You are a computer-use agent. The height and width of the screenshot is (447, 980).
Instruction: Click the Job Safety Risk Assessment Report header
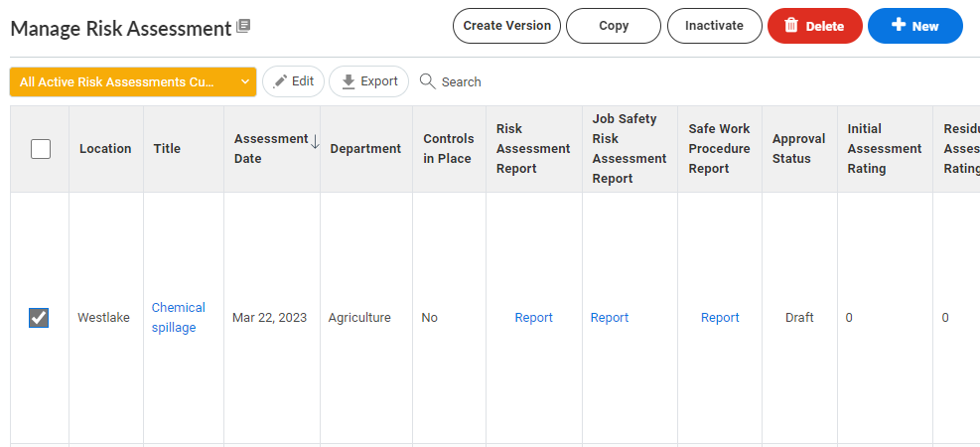click(x=630, y=149)
